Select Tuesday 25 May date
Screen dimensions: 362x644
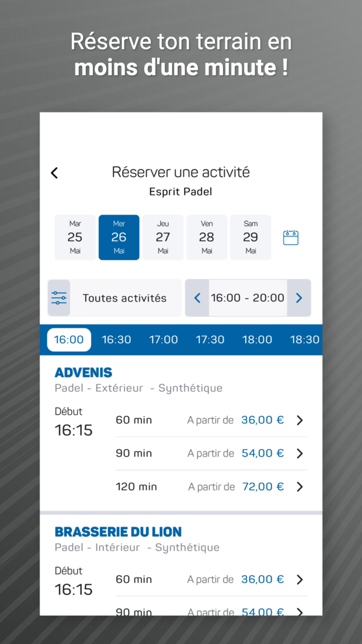tap(75, 237)
